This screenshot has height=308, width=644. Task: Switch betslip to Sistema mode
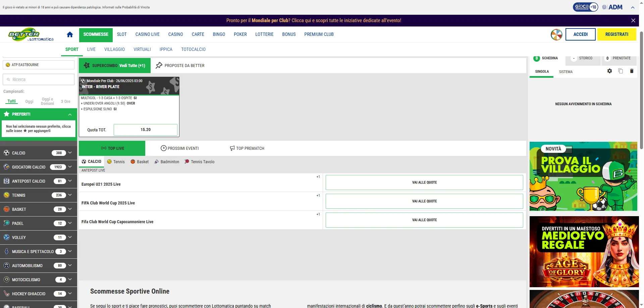[566, 72]
